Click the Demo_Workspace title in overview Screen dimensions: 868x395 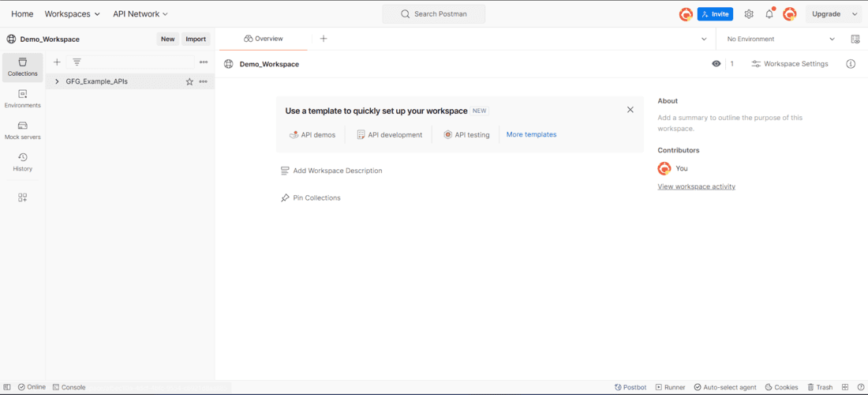[269, 64]
